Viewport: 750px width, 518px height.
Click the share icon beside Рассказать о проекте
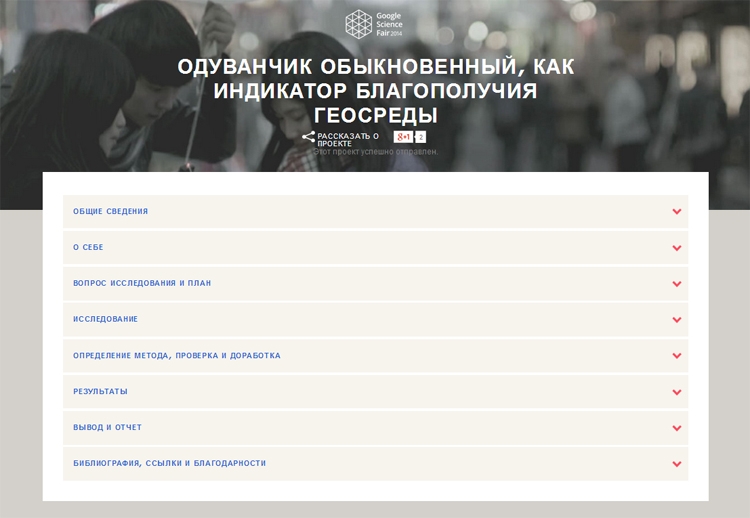(308, 137)
